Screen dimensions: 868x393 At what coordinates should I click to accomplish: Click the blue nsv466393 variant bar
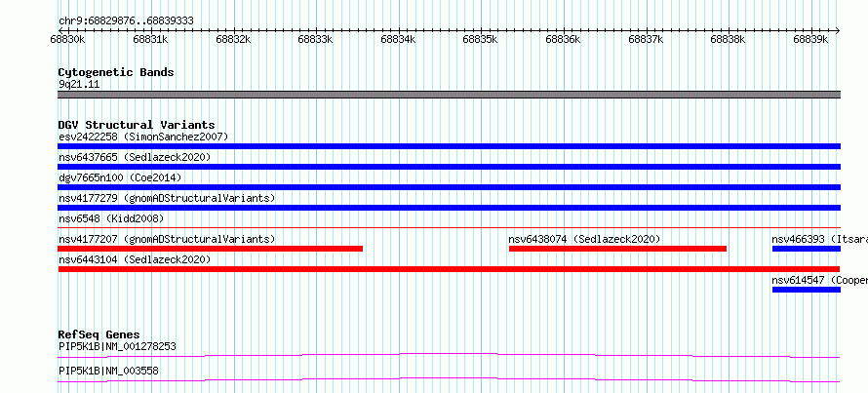pos(807,249)
